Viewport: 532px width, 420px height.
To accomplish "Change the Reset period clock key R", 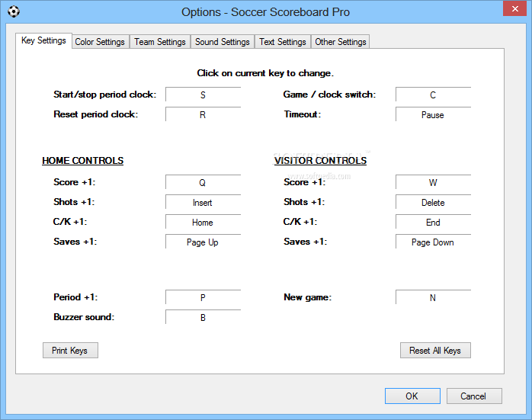I will point(203,114).
